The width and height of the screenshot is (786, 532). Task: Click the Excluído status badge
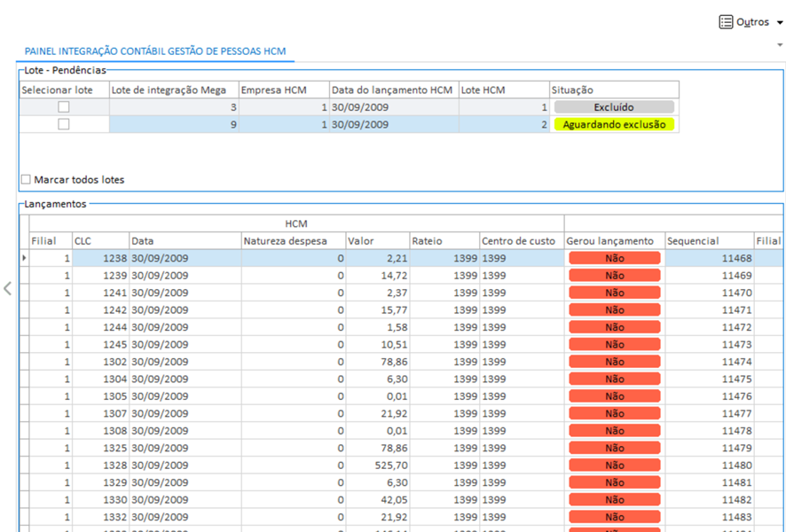click(614, 107)
